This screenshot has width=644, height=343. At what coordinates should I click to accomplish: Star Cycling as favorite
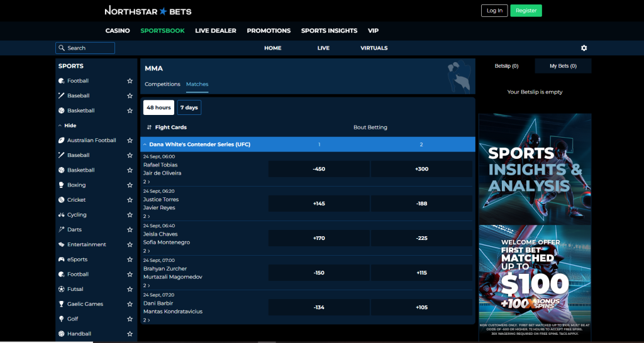(130, 215)
